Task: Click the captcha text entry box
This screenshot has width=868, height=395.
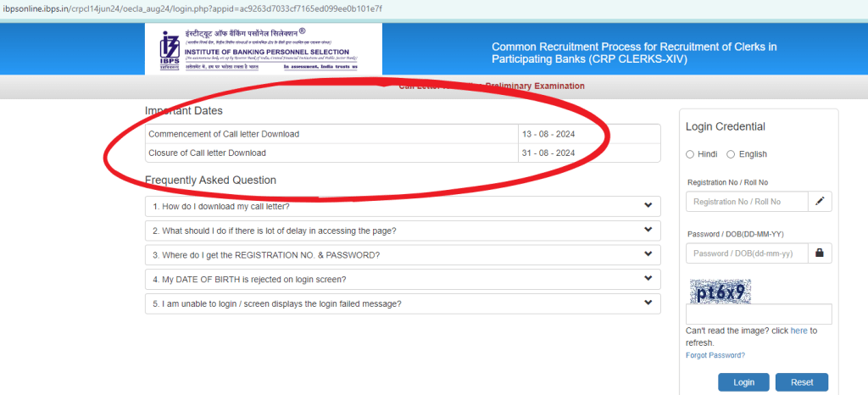Action: [759, 314]
